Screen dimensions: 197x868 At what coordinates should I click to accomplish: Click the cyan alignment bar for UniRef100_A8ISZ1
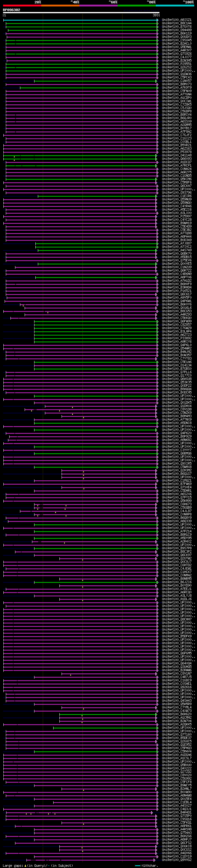click(x=81, y=20)
